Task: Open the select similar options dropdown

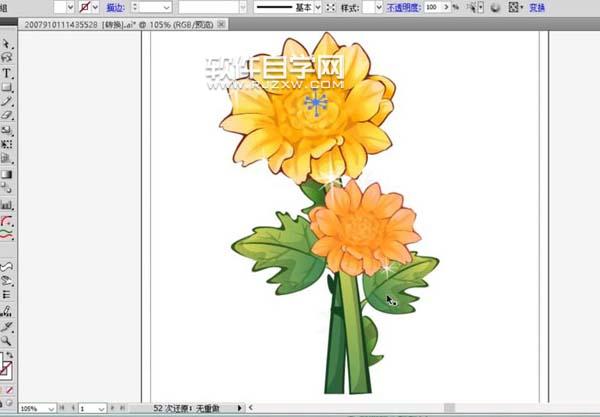Action: [x=481, y=7]
